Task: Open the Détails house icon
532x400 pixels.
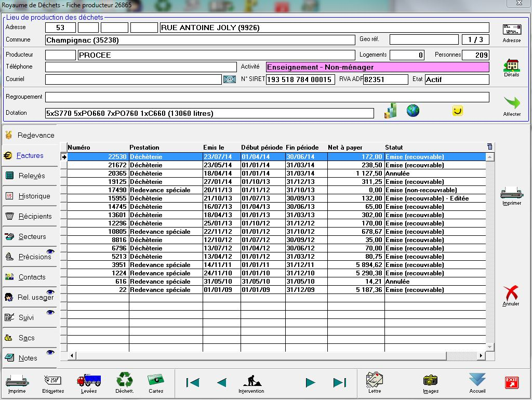Action: tap(511, 66)
